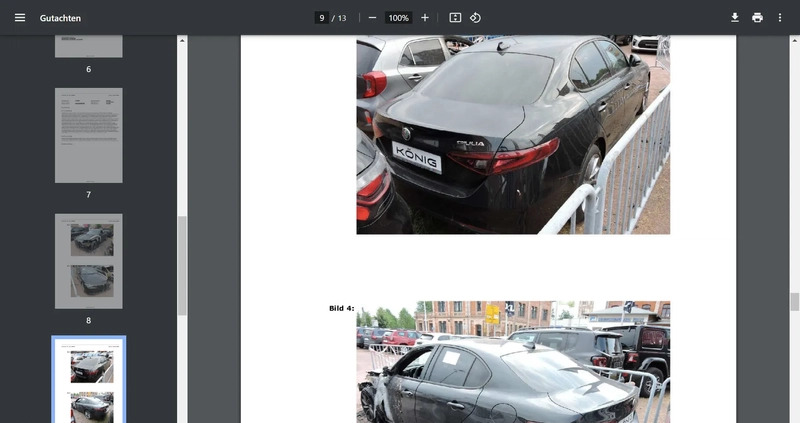Open the more actions three-dot menu

780,18
